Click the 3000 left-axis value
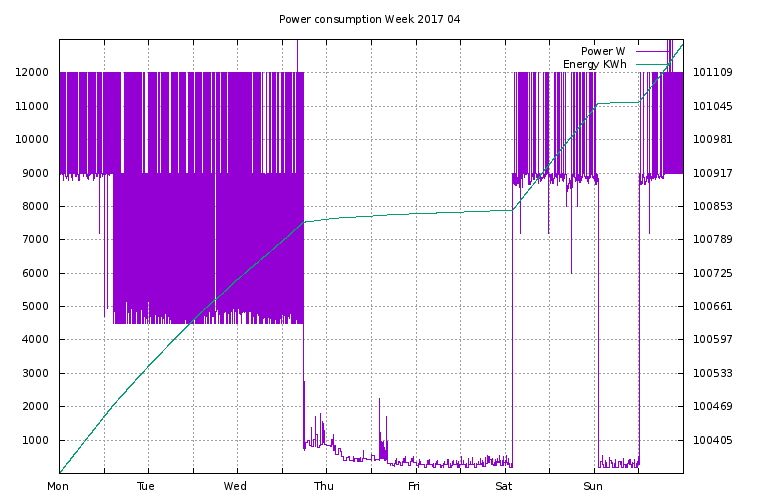Viewport: 768px width, 500px height. (35, 373)
